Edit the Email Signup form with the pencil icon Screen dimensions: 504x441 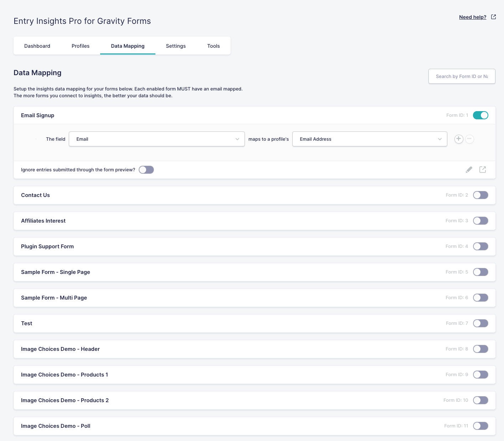tap(469, 170)
